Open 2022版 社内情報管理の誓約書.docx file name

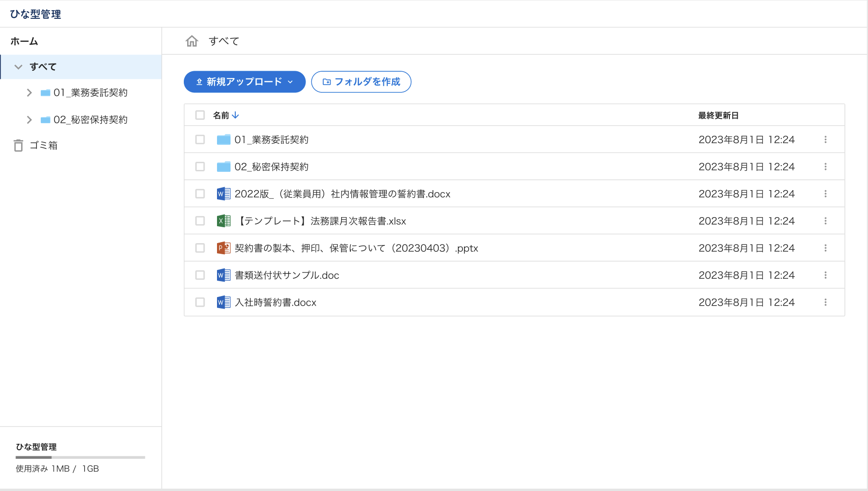(x=343, y=194)
